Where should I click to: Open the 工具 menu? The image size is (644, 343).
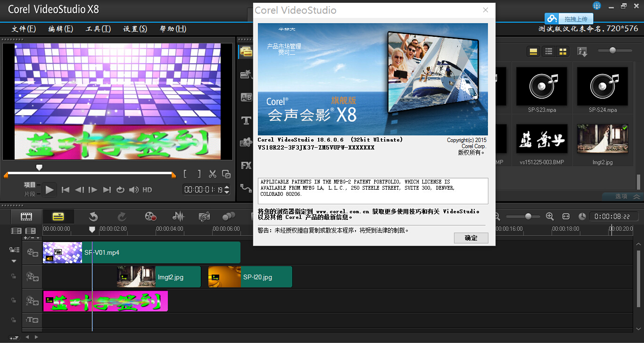click(x=97, y=29)
